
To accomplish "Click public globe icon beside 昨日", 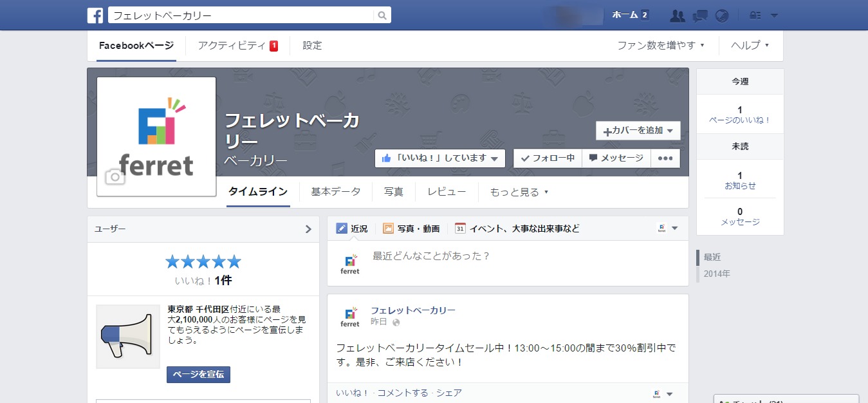I will [x=396, y=323].
